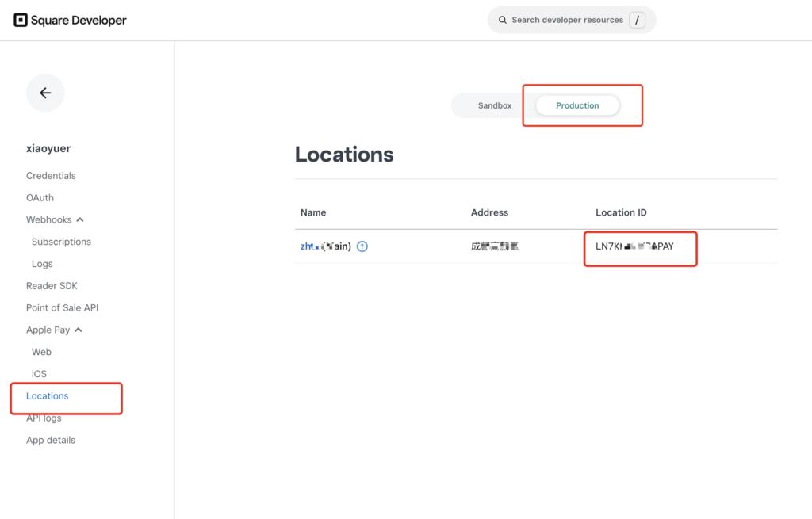Select the Production environment
Viewport: 812px width, 519px height.
[577, 105]
